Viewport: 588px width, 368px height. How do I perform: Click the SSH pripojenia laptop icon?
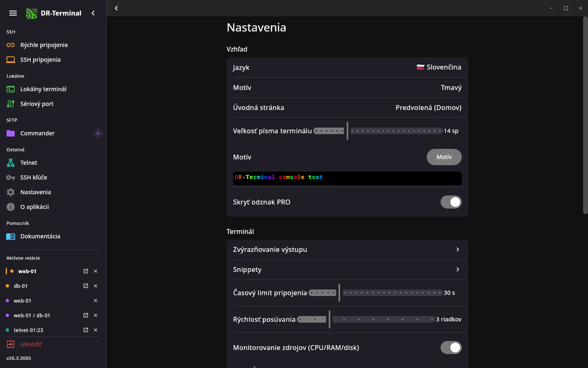11,60
